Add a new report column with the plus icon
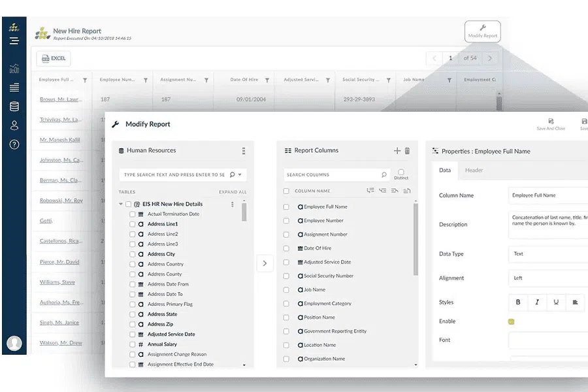Viewport: 588px width, 392px height. [397, 151]
